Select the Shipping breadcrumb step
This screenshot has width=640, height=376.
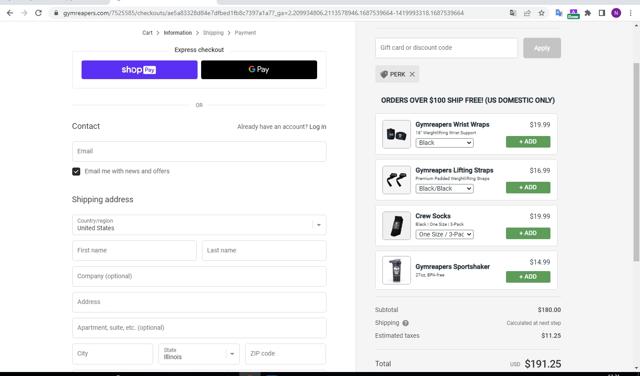coord(213,33)
